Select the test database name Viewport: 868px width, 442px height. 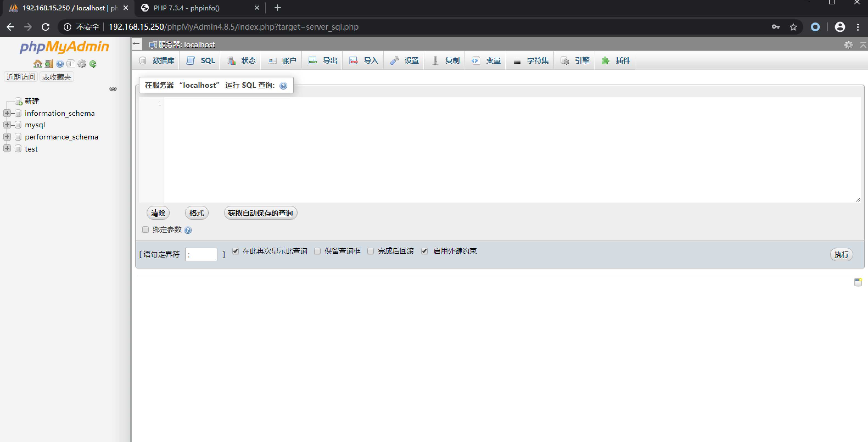[x=31, y=149]
